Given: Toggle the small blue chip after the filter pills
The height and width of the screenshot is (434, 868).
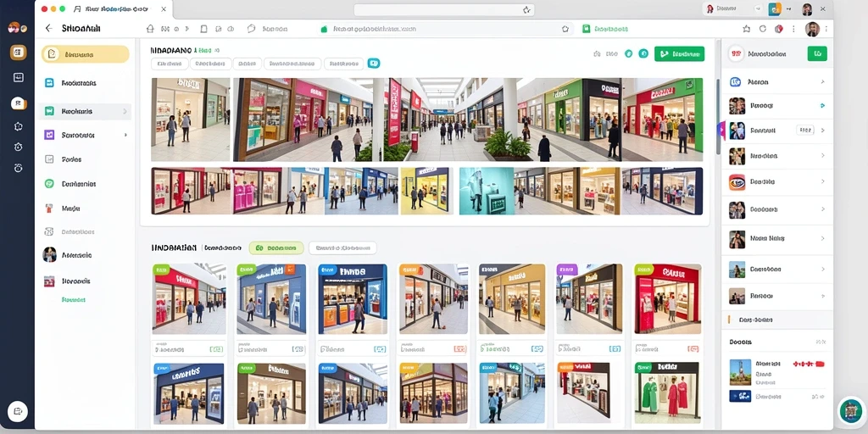Looking at the screenshot, I should tap(374, 64).
